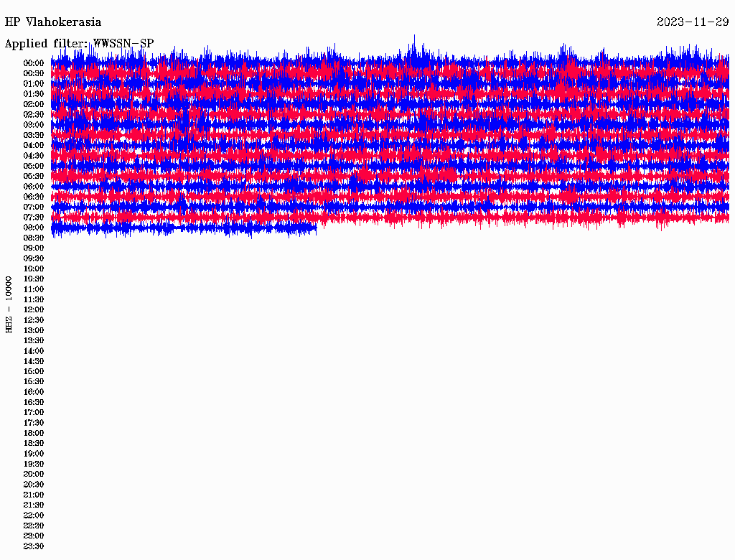Click the right end of the 08:00 blue trace
735x560 pixels.
pos(316,227)
